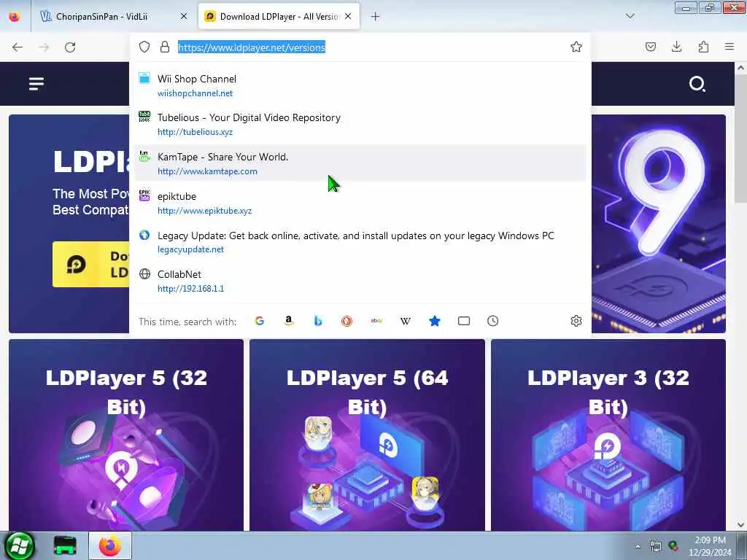The image size is (747, 560).
Task: Open Firefox application menu hamburger icon
Action: tap(729, 47)
